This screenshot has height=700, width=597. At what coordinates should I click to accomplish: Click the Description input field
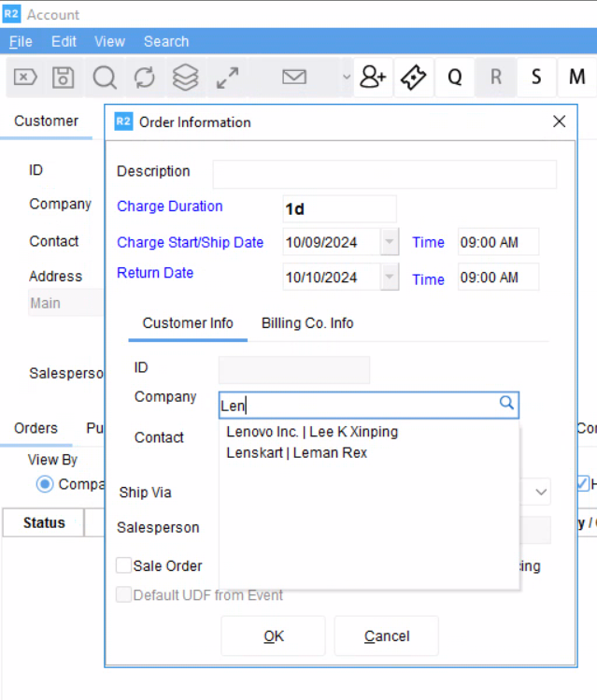(384, 174)
